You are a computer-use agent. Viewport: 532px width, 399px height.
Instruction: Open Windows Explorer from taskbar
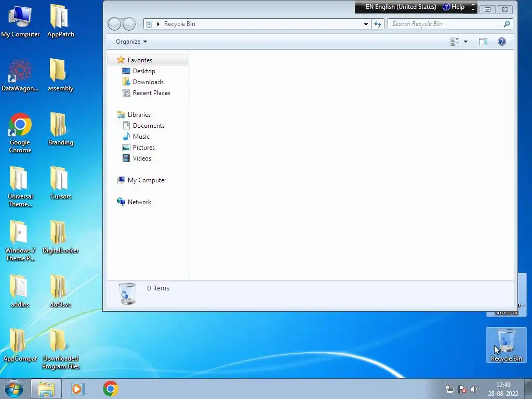46,389
